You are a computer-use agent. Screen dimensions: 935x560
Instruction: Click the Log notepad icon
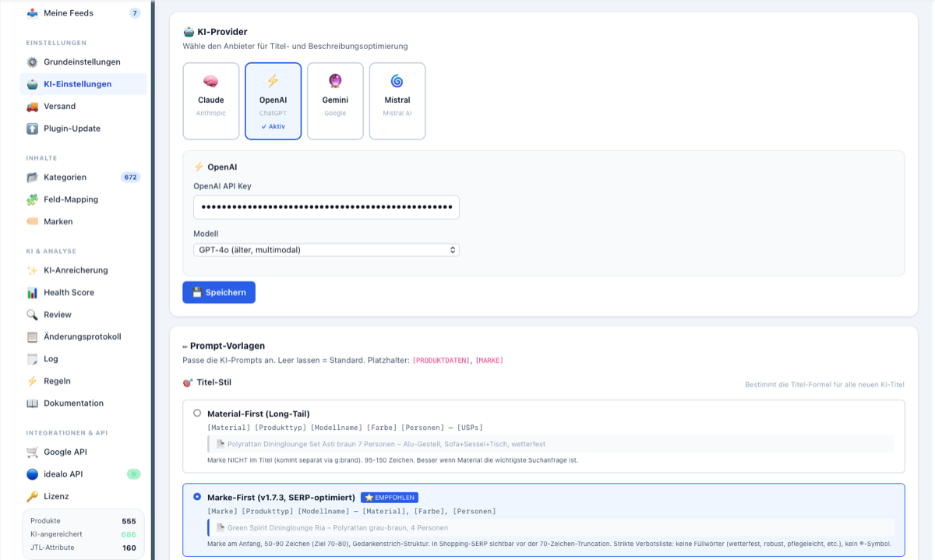click(32, 359)
